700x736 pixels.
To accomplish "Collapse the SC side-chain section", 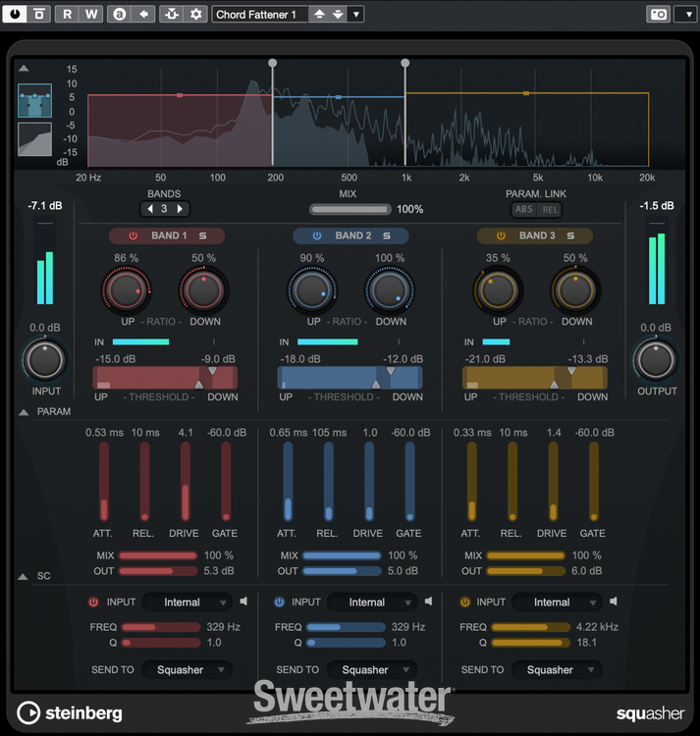I will (24, 576).
